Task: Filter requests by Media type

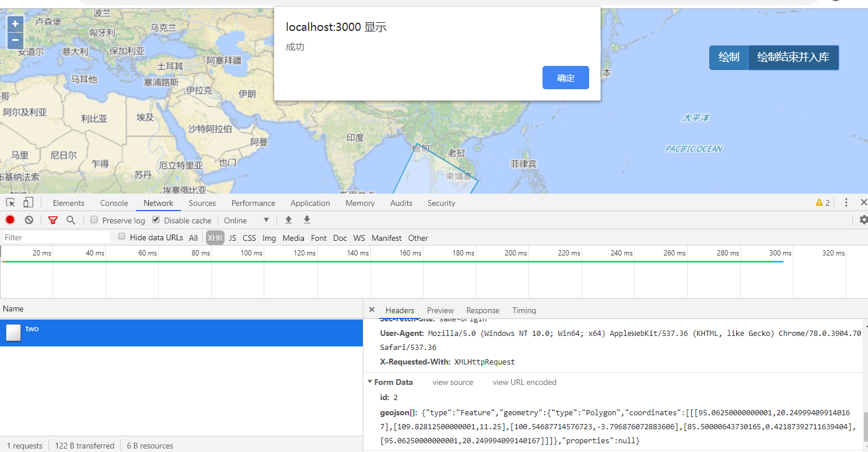Action: tap(293, 237)
